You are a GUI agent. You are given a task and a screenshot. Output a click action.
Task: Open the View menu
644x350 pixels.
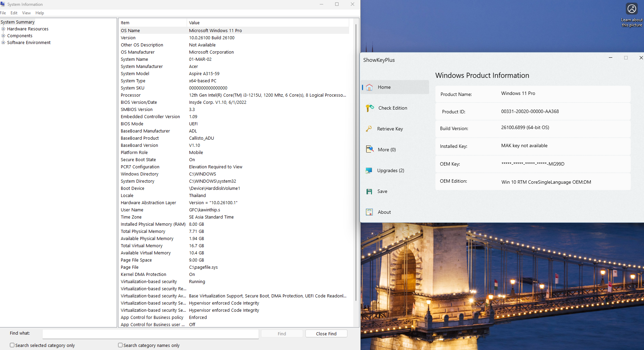pos(26,13)
